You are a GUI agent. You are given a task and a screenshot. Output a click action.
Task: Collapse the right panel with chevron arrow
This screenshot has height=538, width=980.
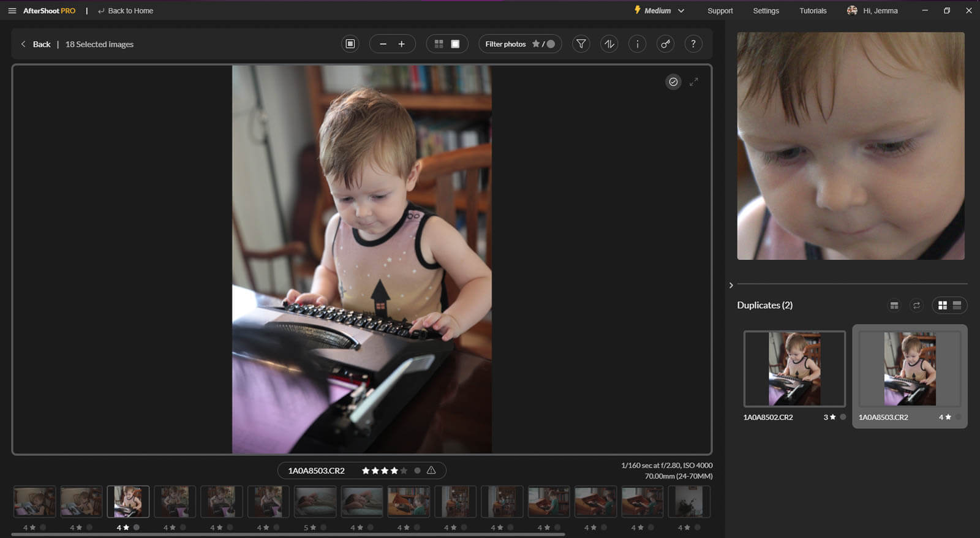pos(731,285)
